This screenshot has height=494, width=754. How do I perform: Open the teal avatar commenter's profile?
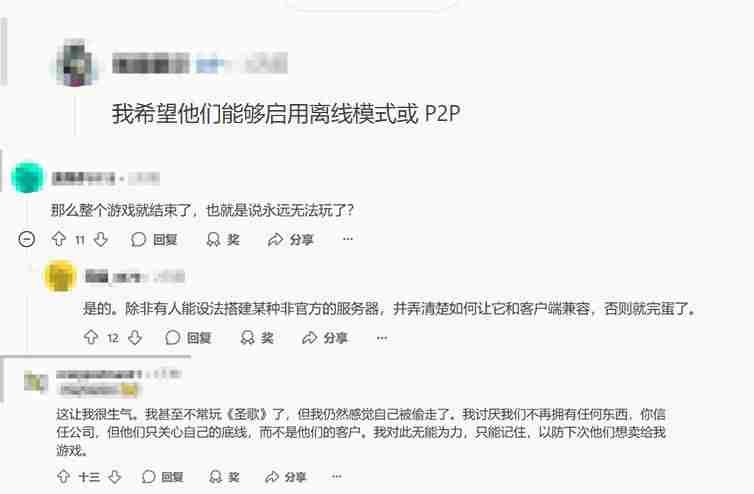[x=27, y=177]
